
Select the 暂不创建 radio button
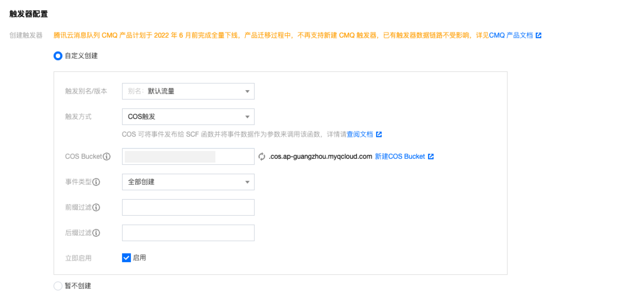pyautogui.click(x=58, y=286)
